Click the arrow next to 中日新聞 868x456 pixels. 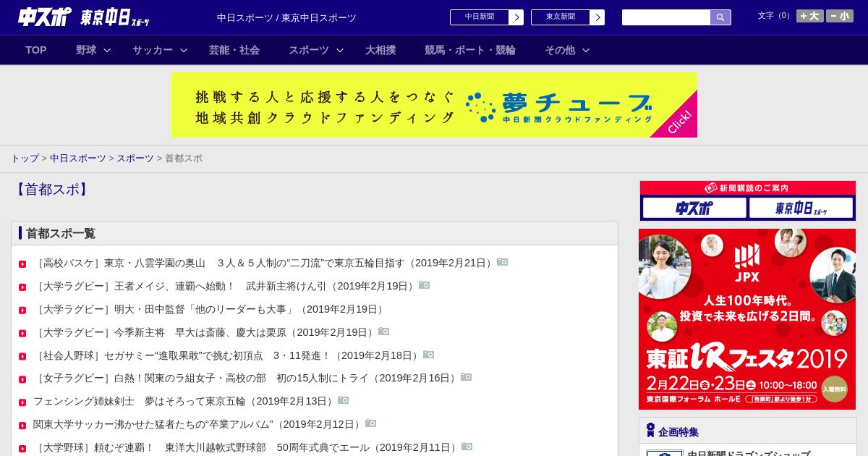click(x=516, y=17)
